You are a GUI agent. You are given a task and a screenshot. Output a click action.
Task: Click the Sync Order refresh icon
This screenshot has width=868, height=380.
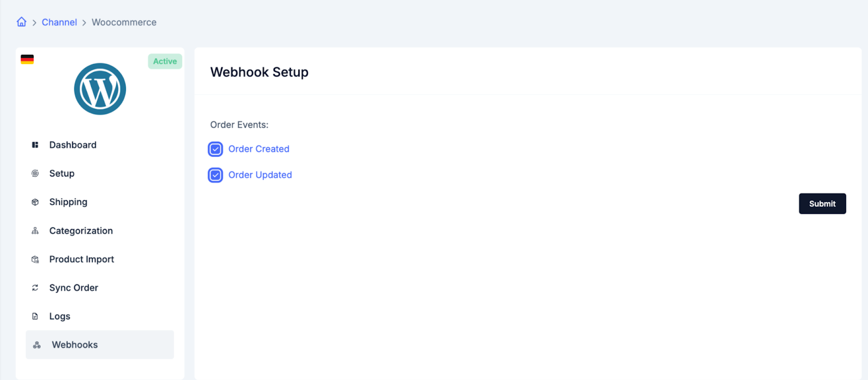pyautogui.click(x=35, y=288)
